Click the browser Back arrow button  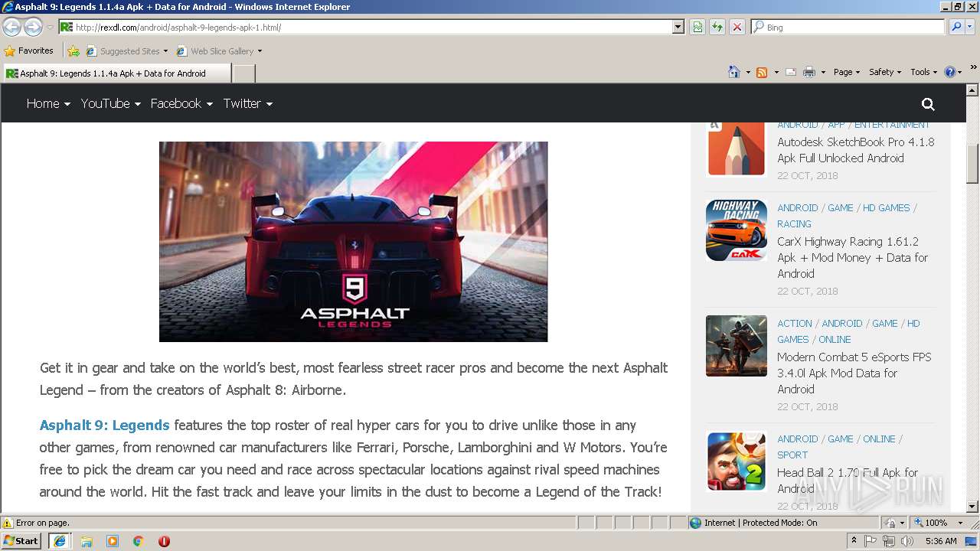(x=11, y=27)
